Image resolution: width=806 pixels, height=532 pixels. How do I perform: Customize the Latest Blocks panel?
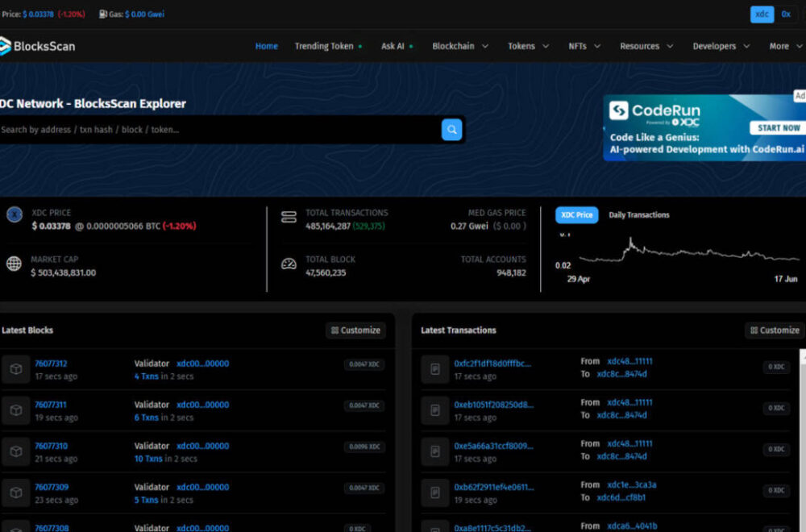[355, 330]
